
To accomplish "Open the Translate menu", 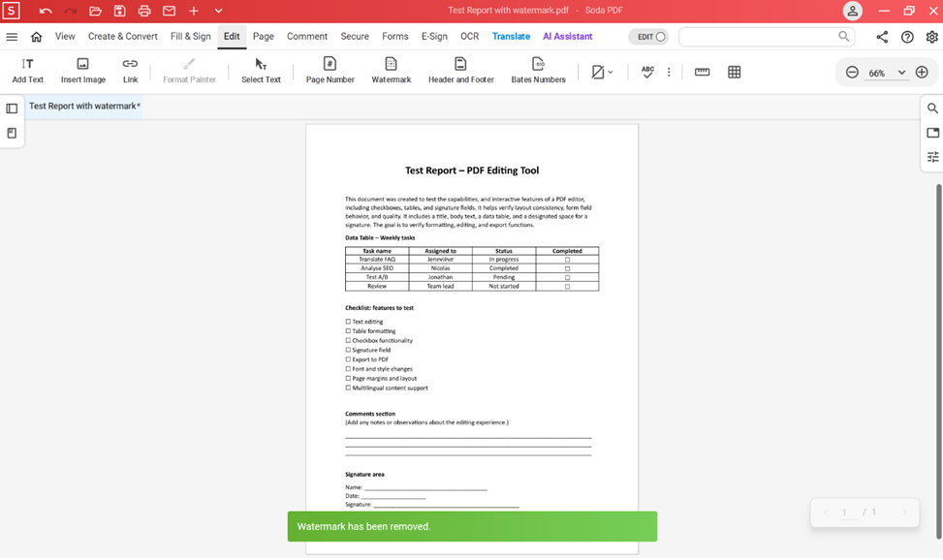I will click(x=511, y=36).
